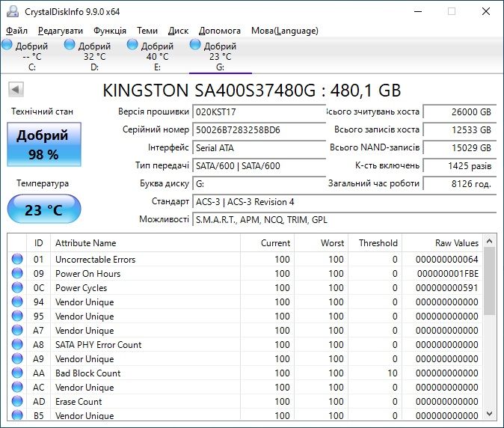Click status orb for SATA PHY Error Count
The image size is (504, 428).
pos(17,344)
